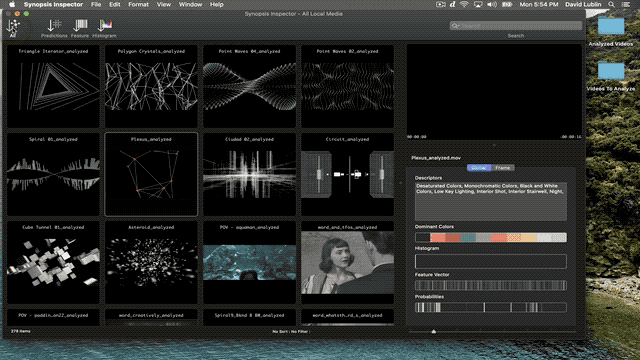Switch to the Frame tab
Screen dimensions: 640x360
502,168
